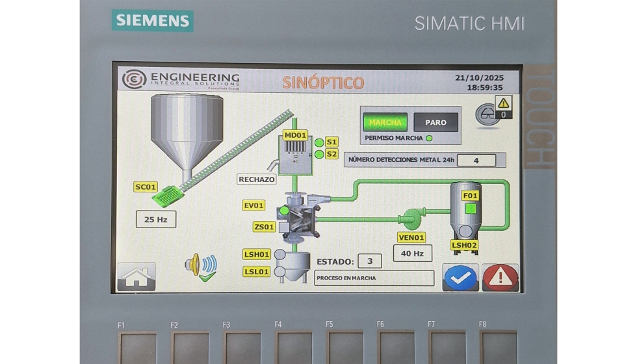
Task: Tap the LSL01 yellow tag
Action: coord(256,272)
